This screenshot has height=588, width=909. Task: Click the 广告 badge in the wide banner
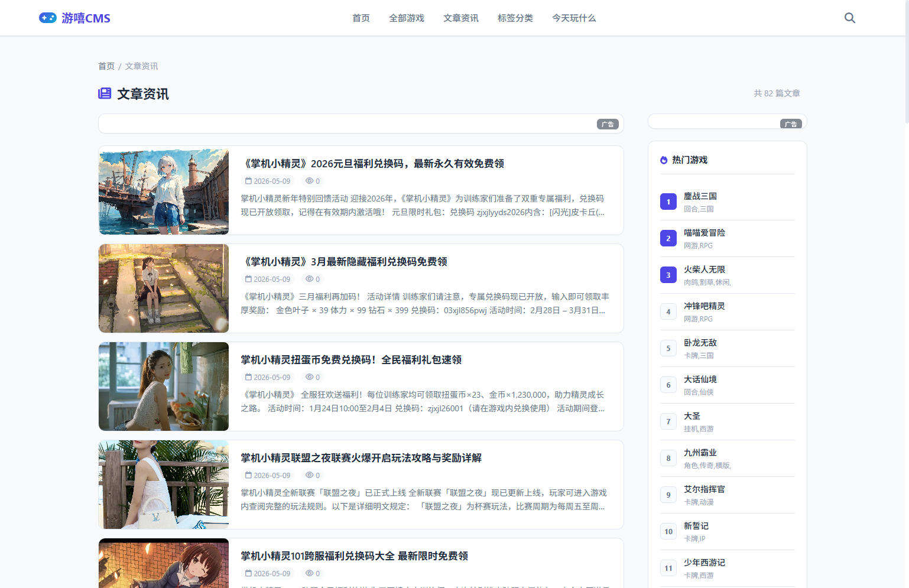pyautogui.click(x=608, y=124)
